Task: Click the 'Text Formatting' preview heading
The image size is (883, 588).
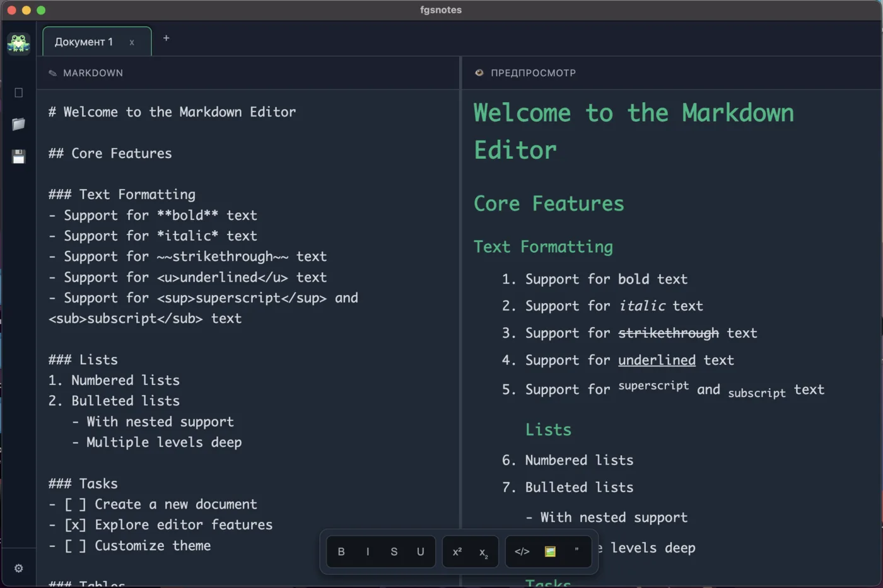Action: point(543,247)
